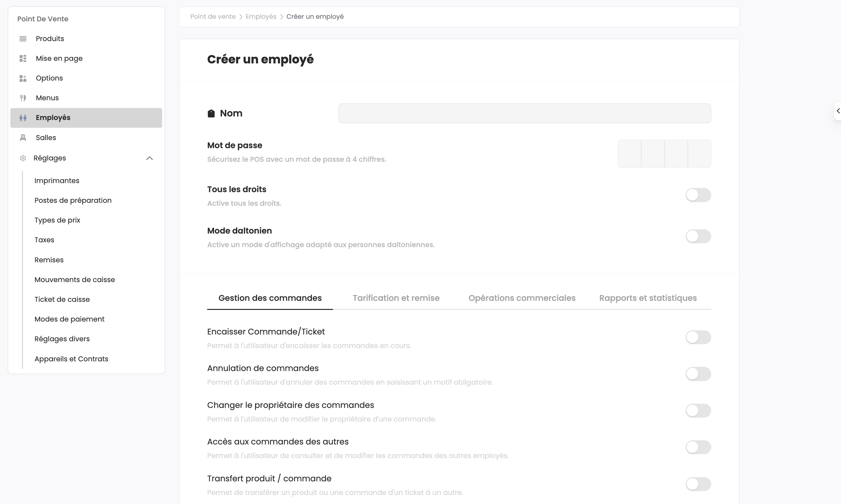Turn on Mode daltonien switch
This screenshot has width=841, height=504.
698,236
